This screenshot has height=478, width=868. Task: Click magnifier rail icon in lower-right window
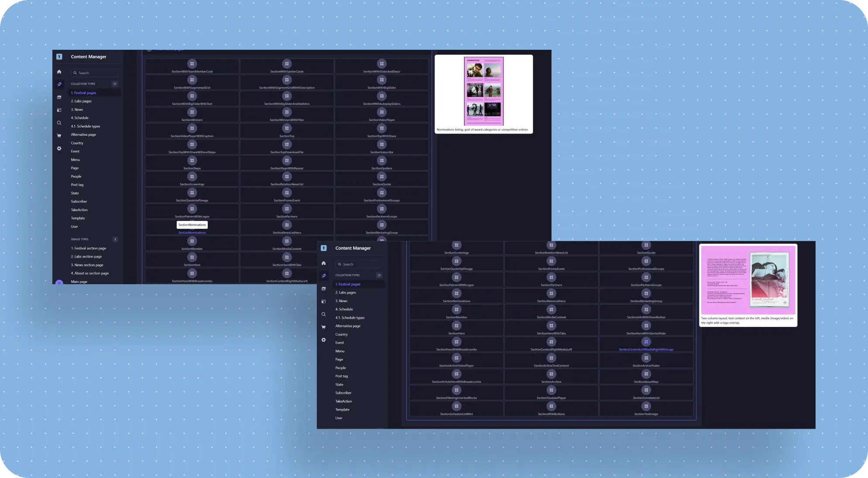[323, 314]
